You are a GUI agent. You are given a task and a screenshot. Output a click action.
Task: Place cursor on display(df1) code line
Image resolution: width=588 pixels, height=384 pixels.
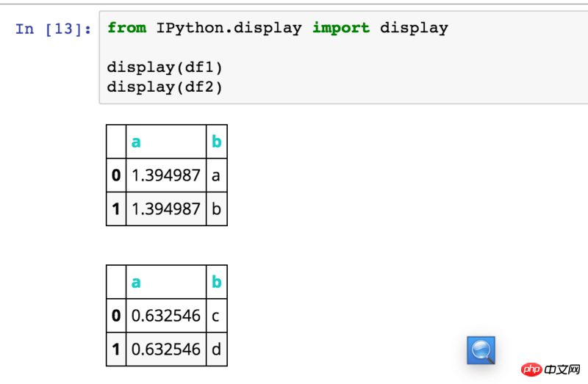[165, 68]
